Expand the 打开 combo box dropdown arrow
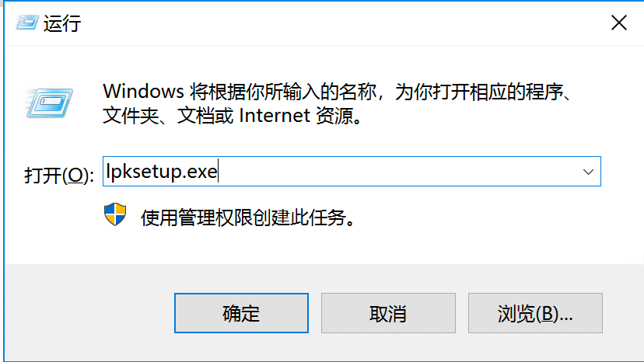Image resolution: width=644 pixels, height=362 pixels. click(x=588, y=172)
